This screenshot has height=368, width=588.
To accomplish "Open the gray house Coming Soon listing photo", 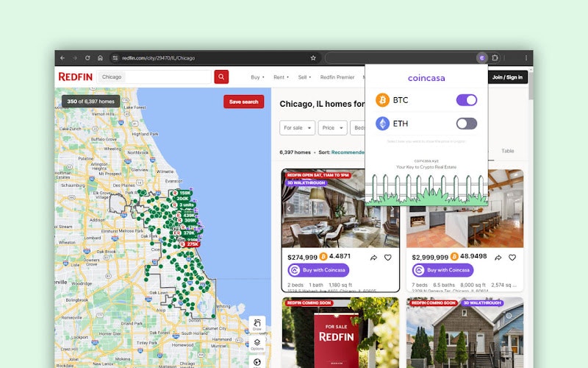I will pyautogui.click(x=465, y=333).
